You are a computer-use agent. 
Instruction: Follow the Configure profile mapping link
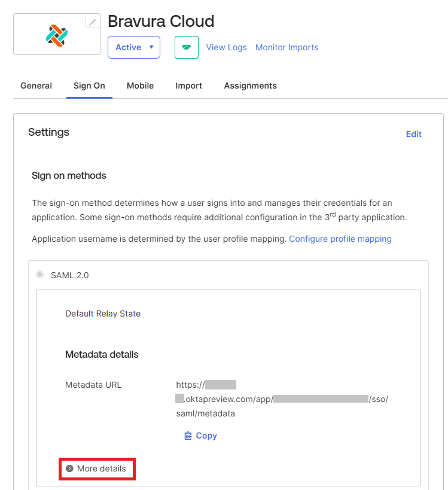click(x=340, y=239)
